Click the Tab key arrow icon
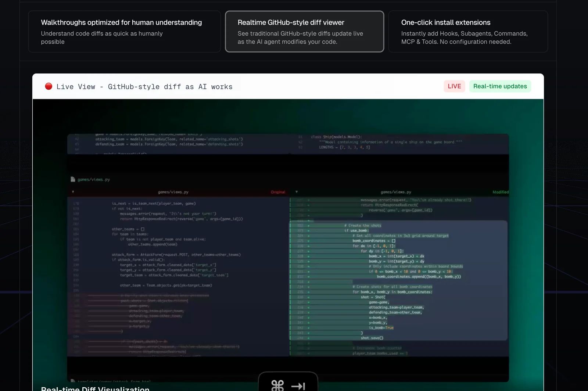The width and height of the screenshot is (588, 391). [x=298, y=386]
